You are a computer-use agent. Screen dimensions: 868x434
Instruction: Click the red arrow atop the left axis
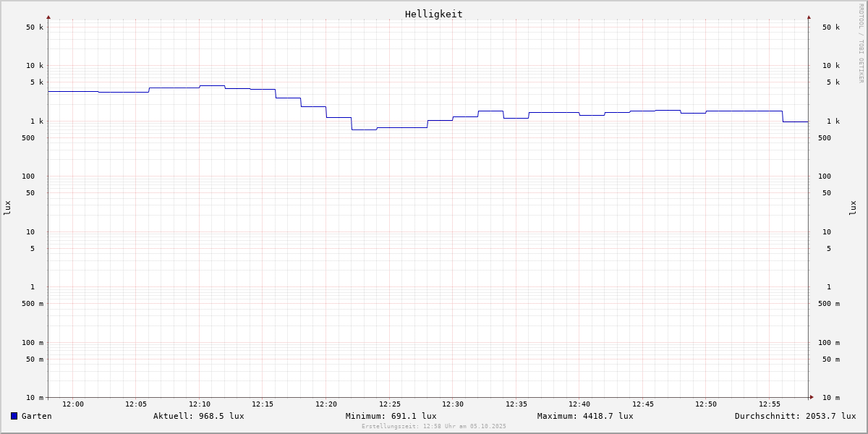(48, 17)
